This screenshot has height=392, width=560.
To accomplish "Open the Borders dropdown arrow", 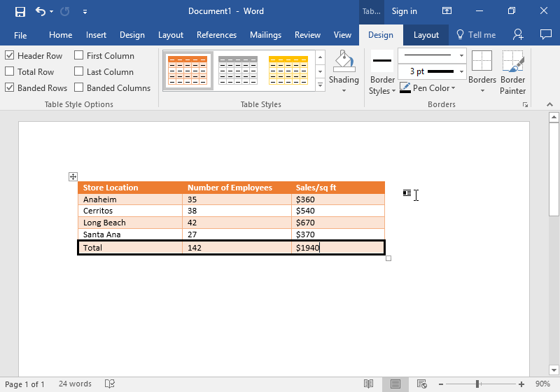I will point(482,91).
